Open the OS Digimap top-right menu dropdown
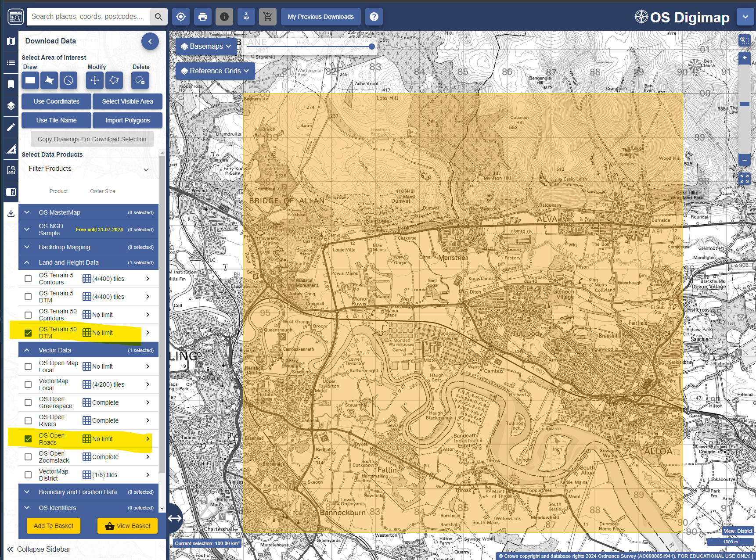 [x=745, y=17]
